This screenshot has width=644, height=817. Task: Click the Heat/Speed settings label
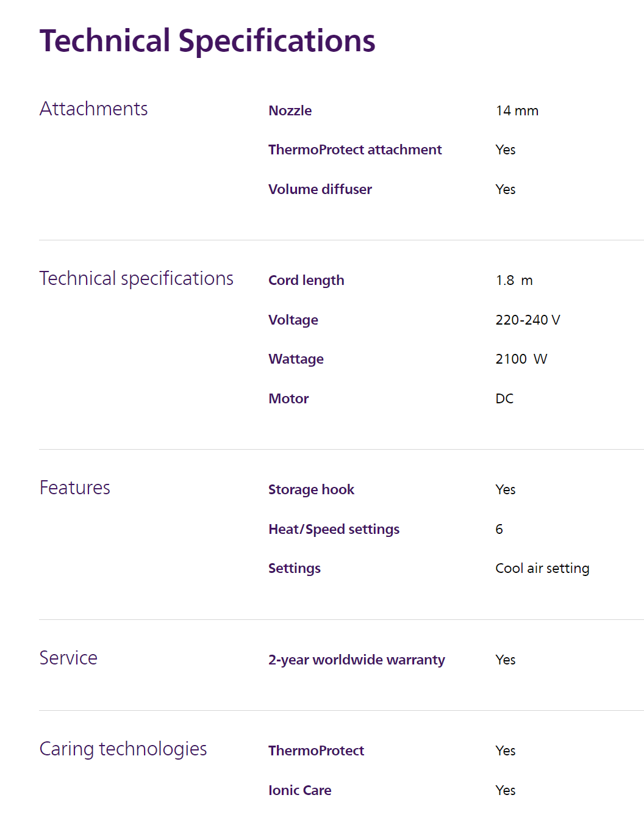pos(334,529)
